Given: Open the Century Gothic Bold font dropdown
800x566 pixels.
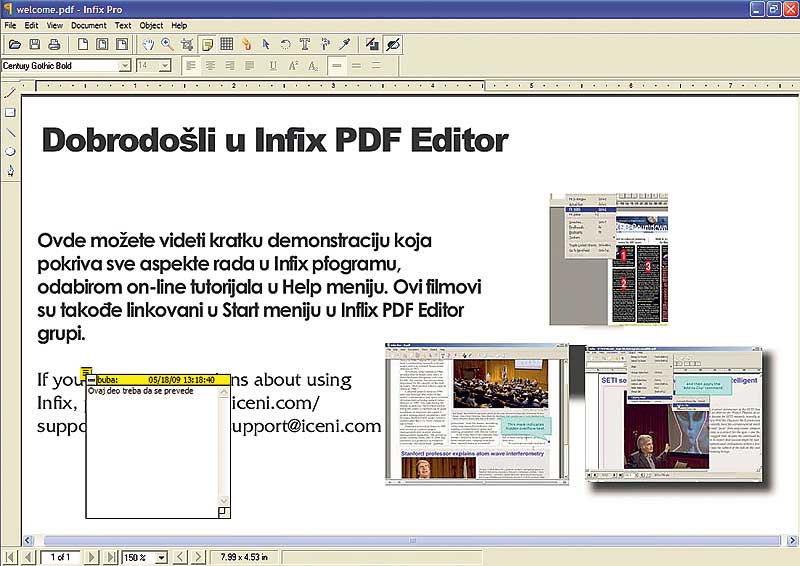Looking at the screenshot, I should 124,66.
